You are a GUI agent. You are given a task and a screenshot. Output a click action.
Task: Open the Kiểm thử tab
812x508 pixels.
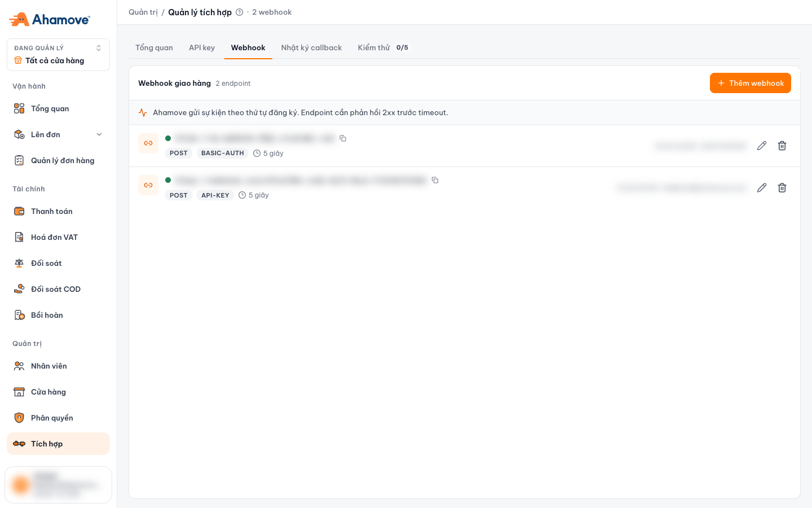pos(383,47)
